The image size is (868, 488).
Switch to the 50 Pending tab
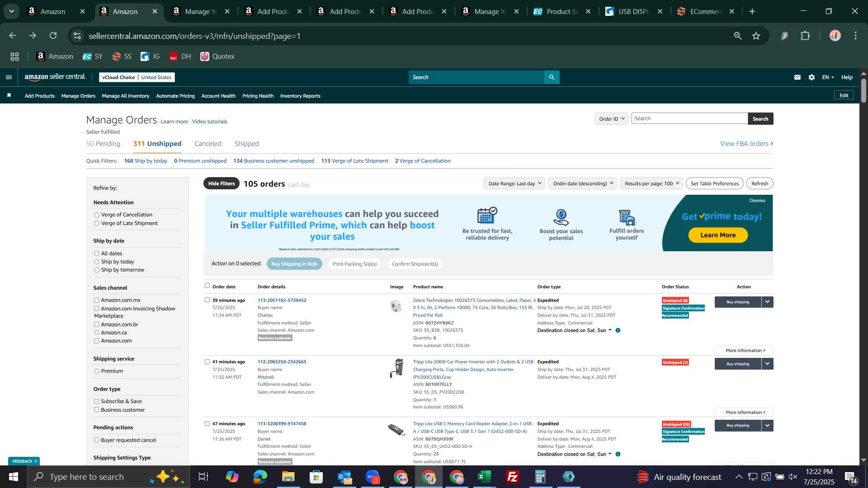tap(103, 144)
